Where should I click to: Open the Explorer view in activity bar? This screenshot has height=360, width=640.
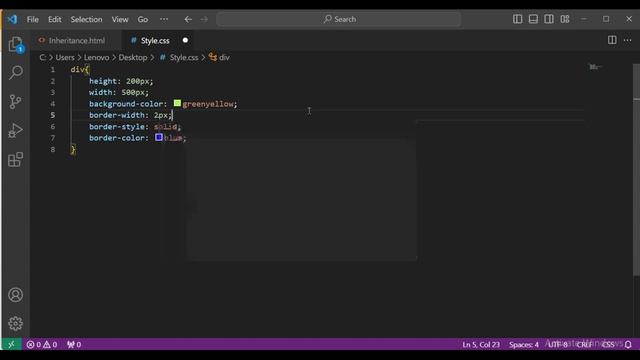click(16, 44)
